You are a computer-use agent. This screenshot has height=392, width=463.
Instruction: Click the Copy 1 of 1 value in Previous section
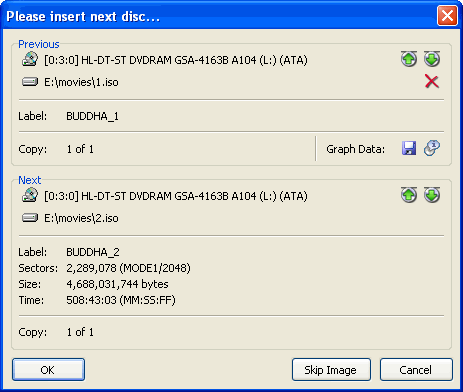click(80, 149)
